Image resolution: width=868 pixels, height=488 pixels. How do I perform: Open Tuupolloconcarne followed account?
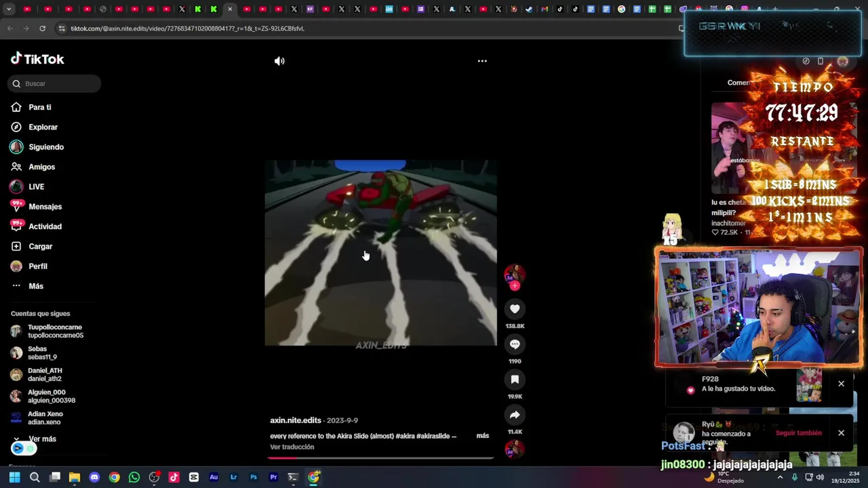47,331
